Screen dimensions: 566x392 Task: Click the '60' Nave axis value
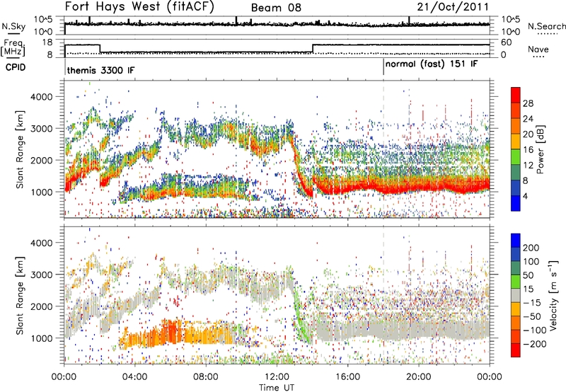point(507,42)
